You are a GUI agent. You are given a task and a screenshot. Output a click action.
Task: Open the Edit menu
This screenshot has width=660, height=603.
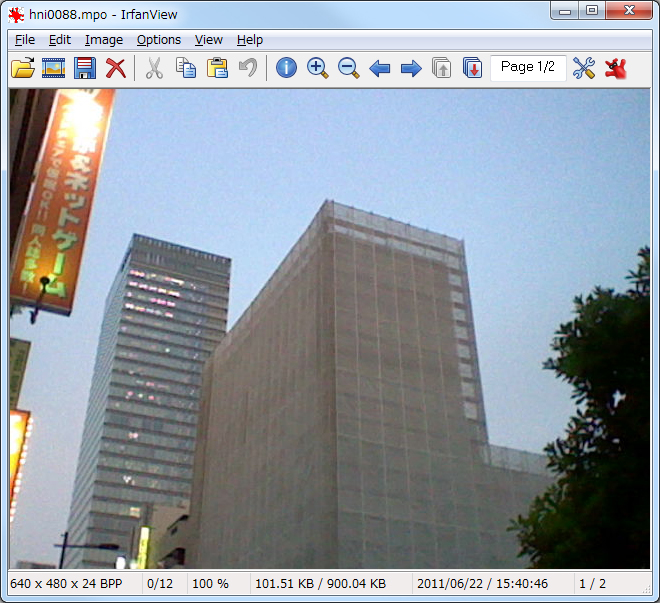(60, 40)
